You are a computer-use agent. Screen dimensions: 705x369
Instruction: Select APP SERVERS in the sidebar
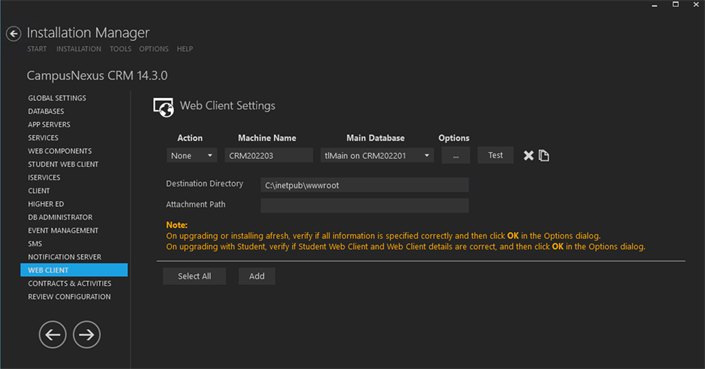point(49,124)
